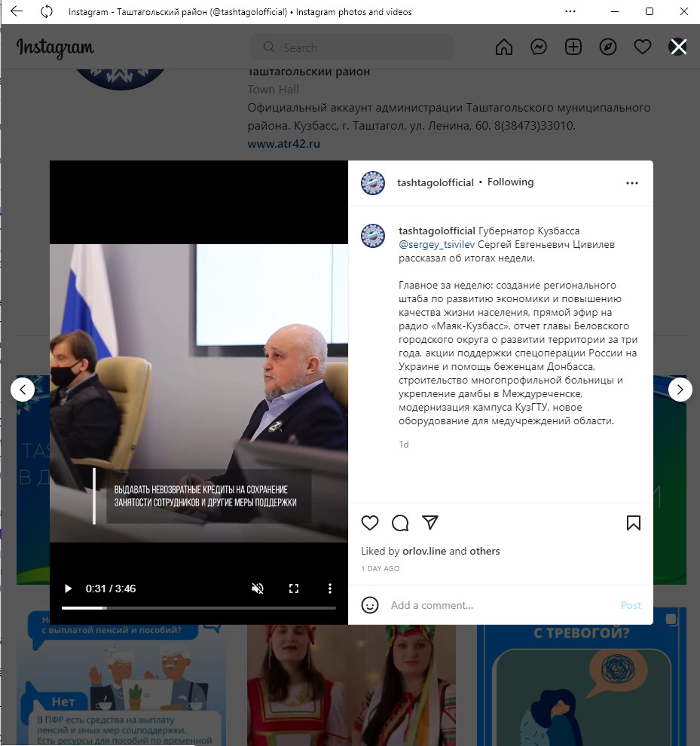
Task: Go to the previous post
Action: click(23, 390)
